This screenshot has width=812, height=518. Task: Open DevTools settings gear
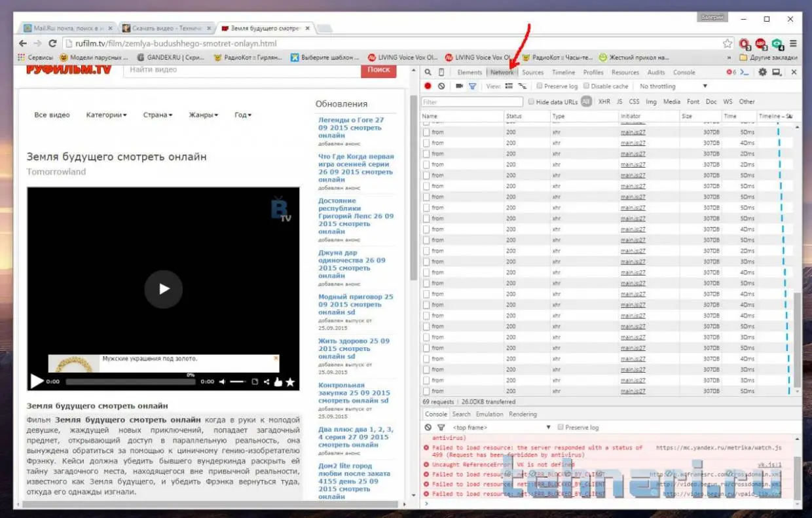762,73
